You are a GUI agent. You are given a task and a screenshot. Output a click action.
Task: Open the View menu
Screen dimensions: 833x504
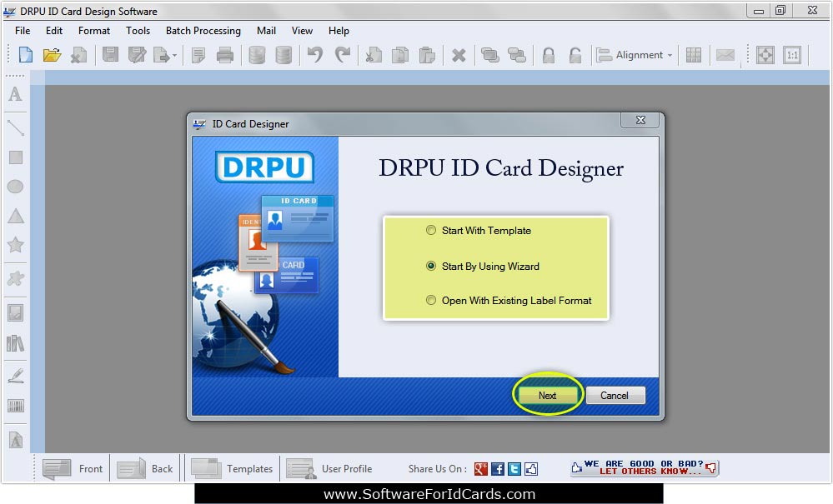tap(302, 31)
